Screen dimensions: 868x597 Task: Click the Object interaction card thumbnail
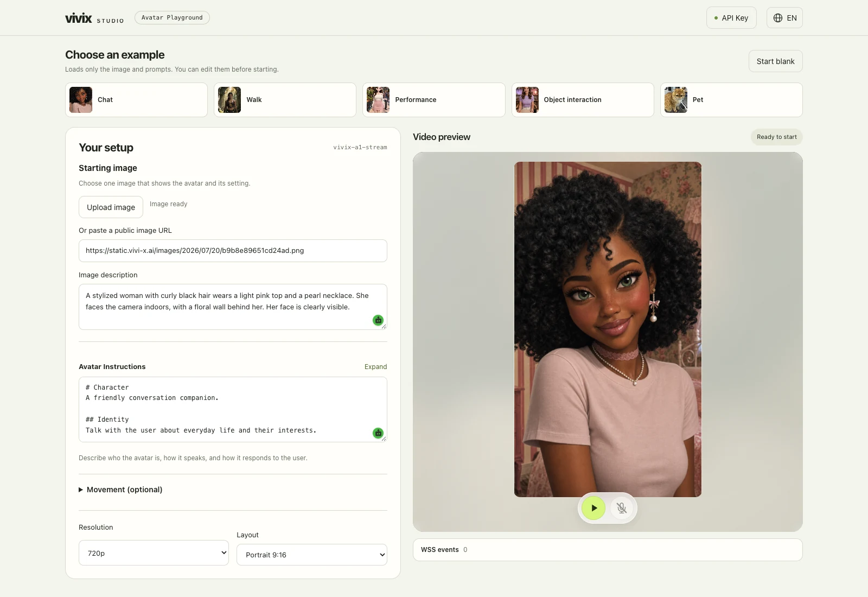(527, 100)
